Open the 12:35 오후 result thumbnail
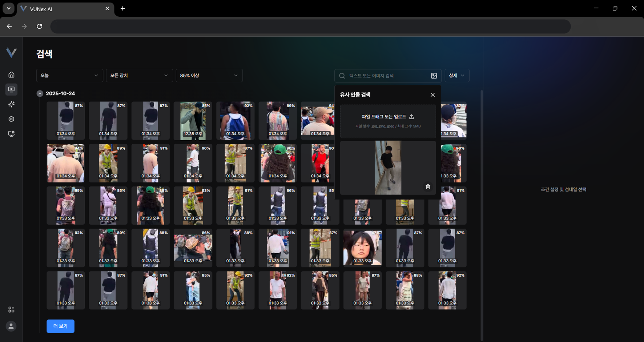 (x=193, y=121)
